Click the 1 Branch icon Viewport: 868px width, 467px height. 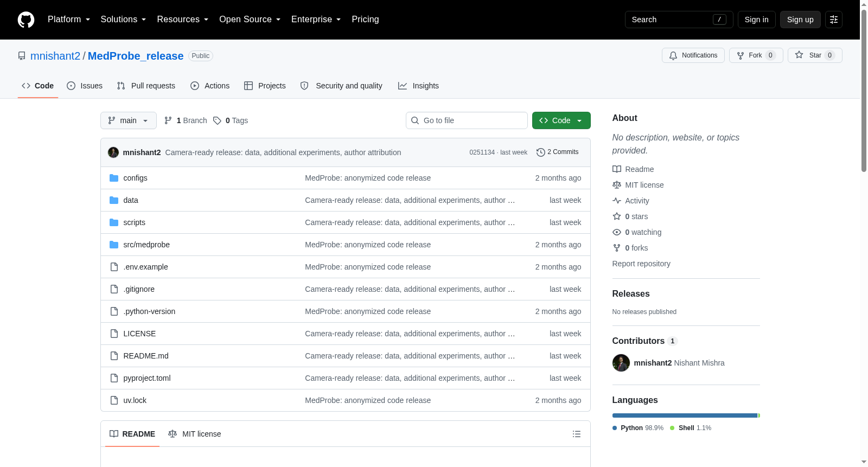168,120
